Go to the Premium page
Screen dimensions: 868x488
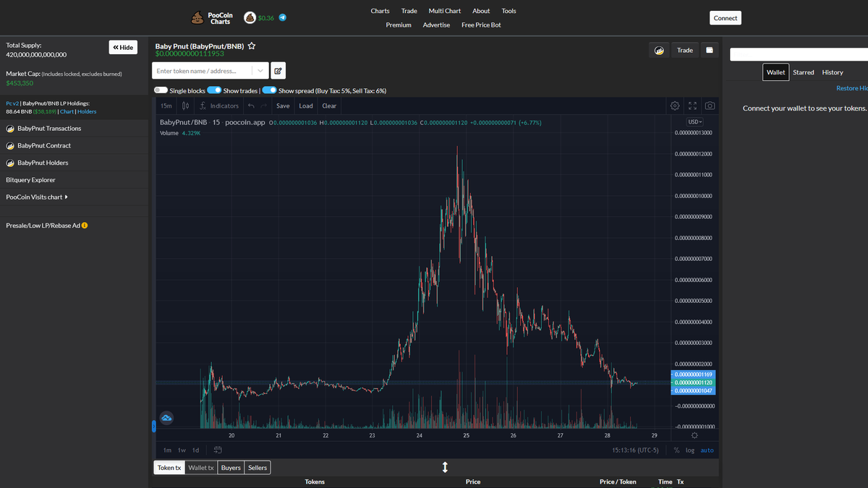click(399, 25)
